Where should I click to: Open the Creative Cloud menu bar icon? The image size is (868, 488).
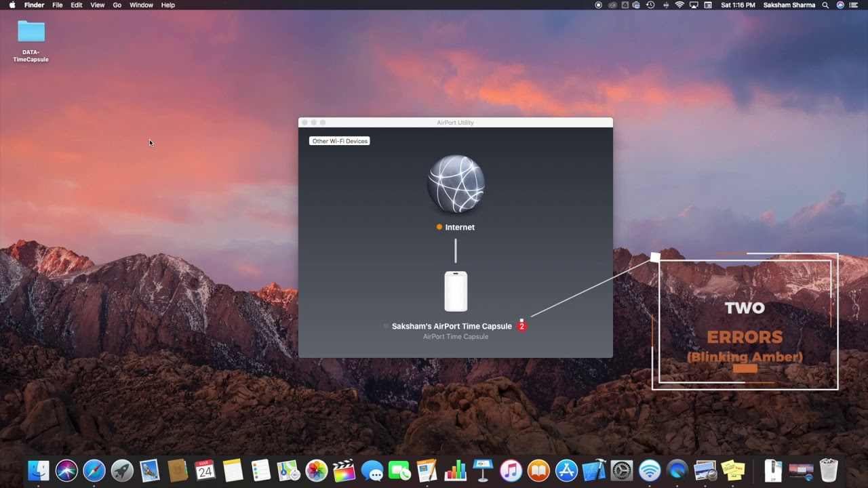click(612, 5)
